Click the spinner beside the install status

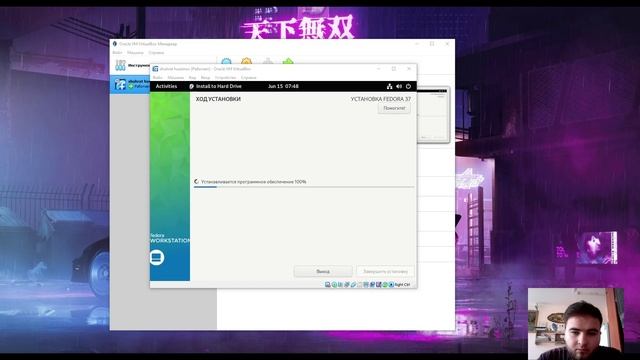pos(196,182)
